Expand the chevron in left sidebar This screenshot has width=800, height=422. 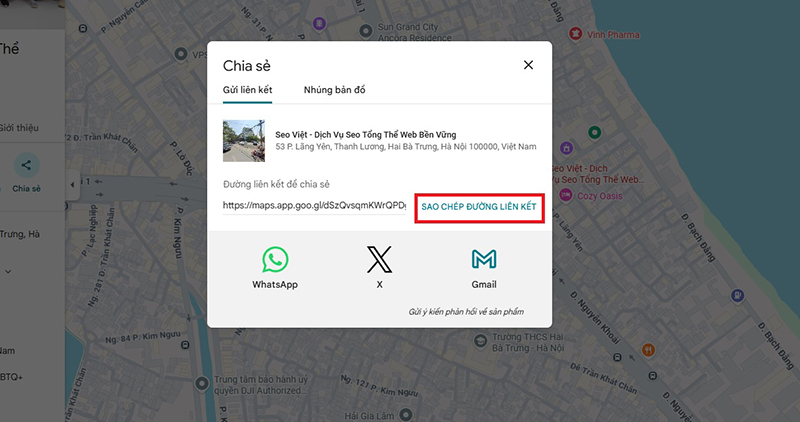pos(8,272)
